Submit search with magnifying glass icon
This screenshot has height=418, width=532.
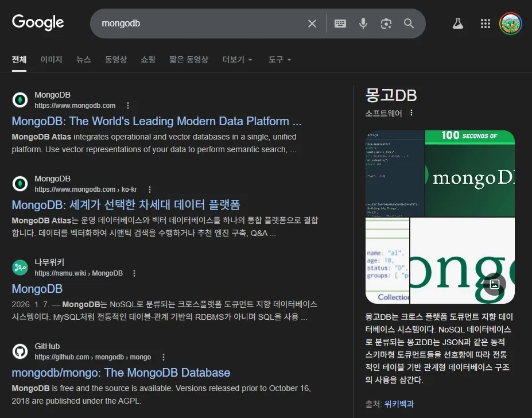coord(409,24)
